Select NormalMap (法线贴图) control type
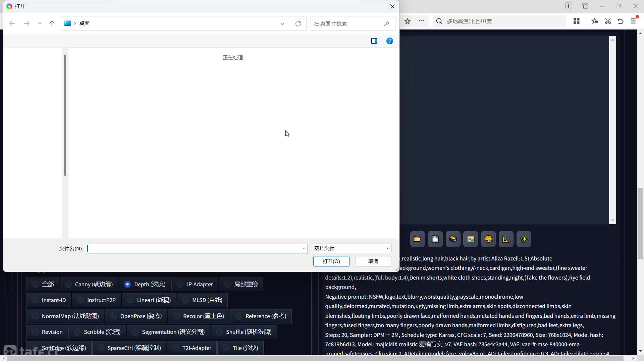 (x=65, y=316)
